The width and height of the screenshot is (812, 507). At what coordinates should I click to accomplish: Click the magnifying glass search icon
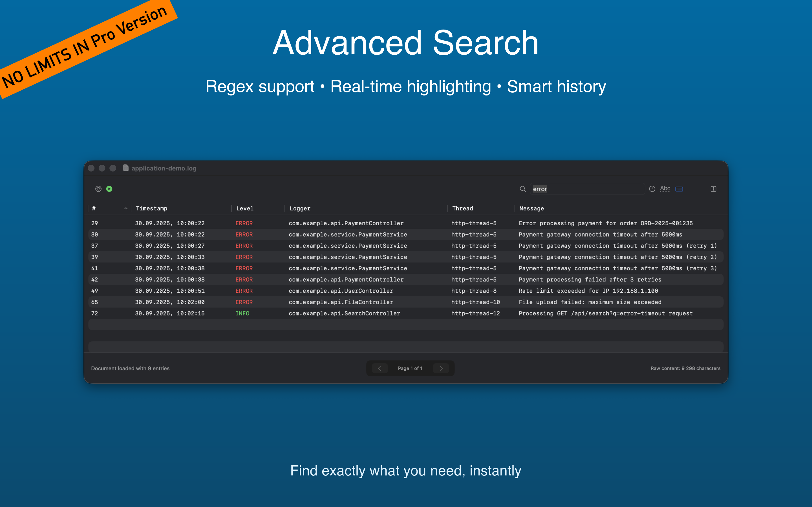point(522,189)
